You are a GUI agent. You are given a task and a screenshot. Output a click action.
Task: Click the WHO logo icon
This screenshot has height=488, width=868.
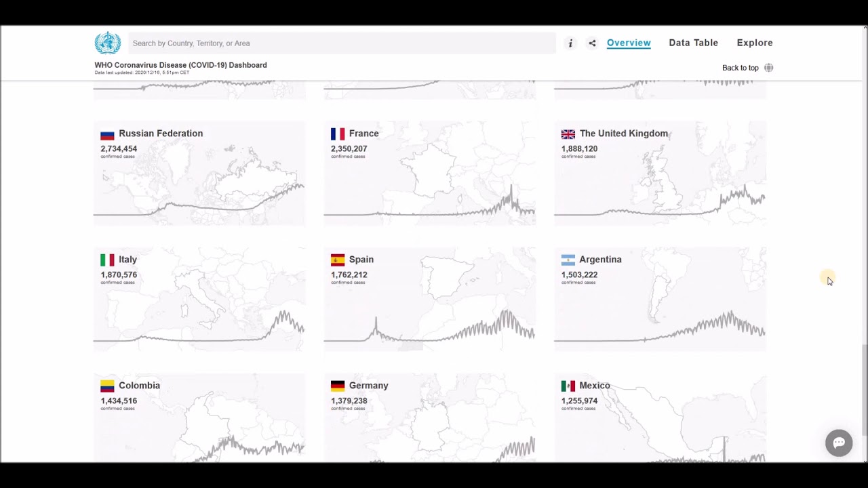tap(107, 43)
